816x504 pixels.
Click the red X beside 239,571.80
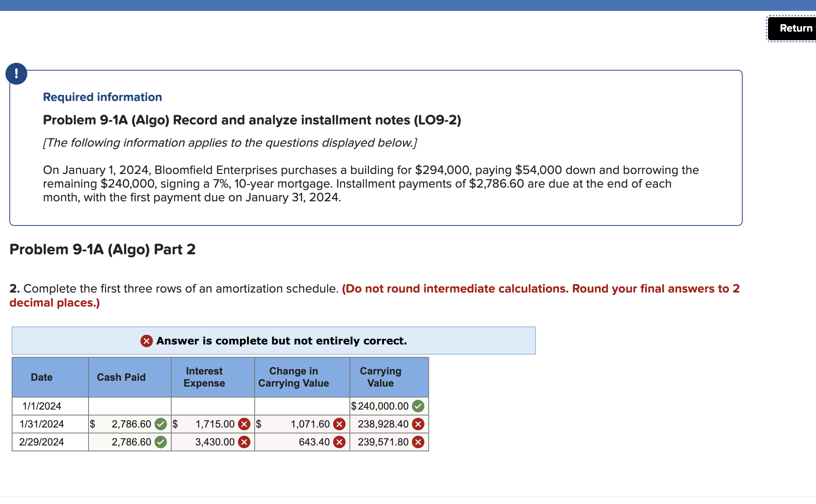pos(417,442)
